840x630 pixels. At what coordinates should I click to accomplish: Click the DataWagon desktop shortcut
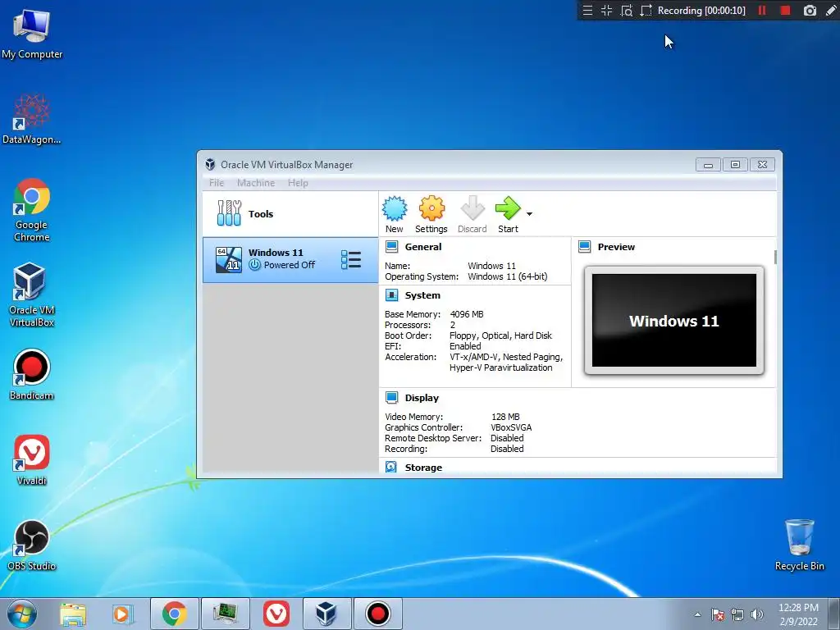click(x=32, y=119)
